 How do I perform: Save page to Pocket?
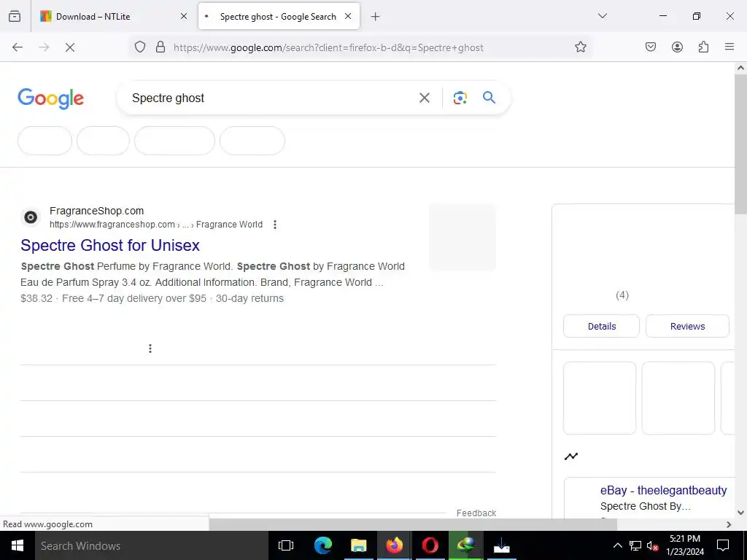pyautogui.click(x=651, y=47)
